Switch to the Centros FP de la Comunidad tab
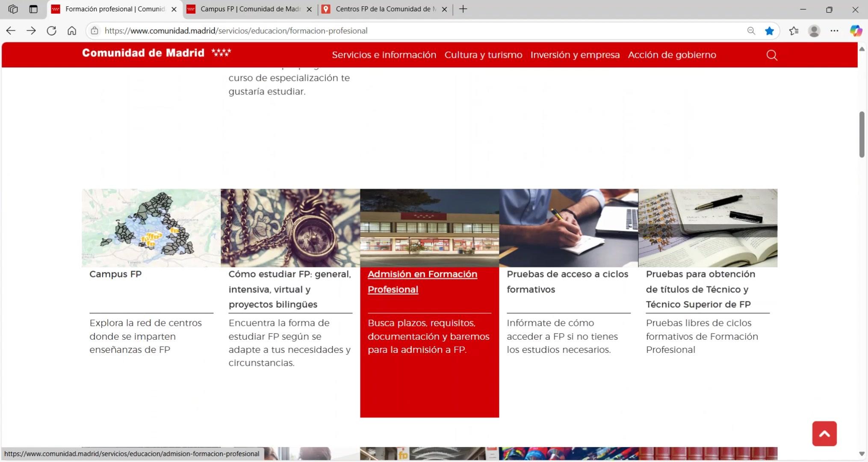 tap(385, 9)
